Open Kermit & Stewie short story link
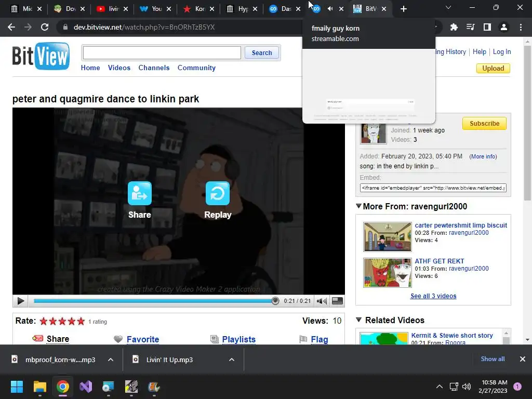The height and width of the screenshot is (399, 532). (x=452, y=335)
